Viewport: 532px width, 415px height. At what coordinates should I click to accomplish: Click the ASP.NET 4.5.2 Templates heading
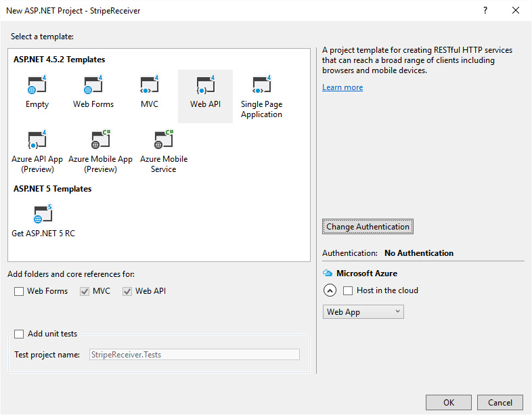[60, 60]
